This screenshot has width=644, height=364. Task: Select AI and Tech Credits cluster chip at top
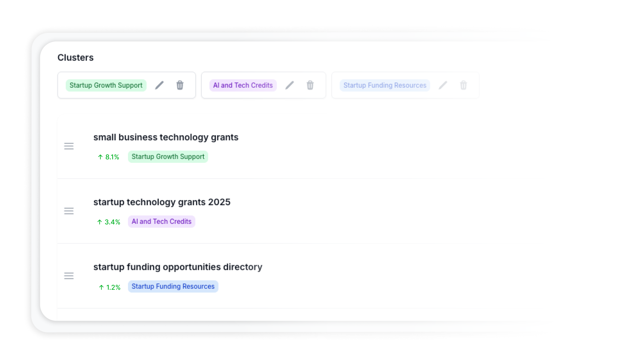[x=243, y=85]
